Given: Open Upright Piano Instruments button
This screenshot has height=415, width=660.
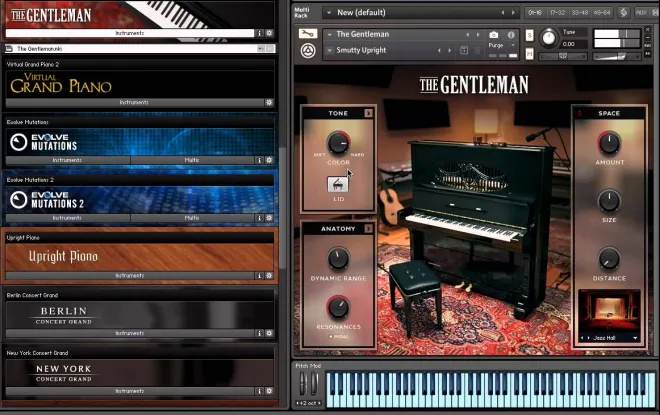Looking at the screenshot, I should point(130,276).
